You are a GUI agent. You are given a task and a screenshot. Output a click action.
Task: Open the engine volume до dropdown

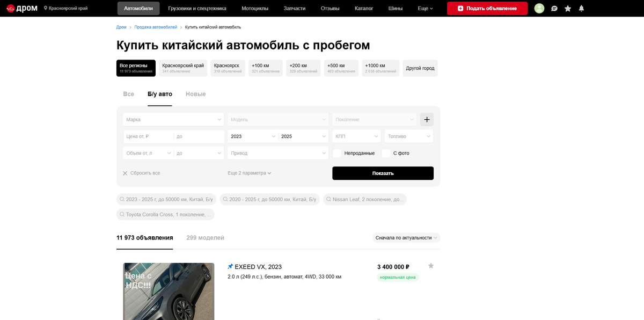click(x=199, y=153)
